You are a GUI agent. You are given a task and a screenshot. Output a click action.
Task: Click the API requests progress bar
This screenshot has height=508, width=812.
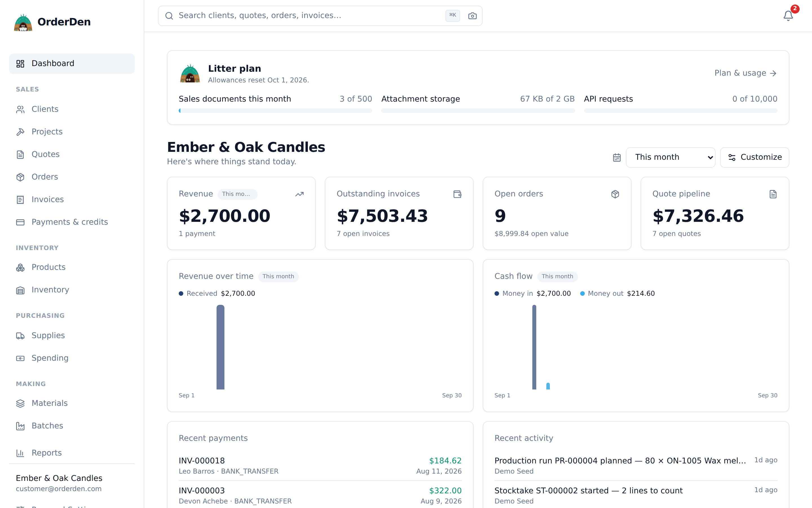pyautogui.click(x=680, y=111)
